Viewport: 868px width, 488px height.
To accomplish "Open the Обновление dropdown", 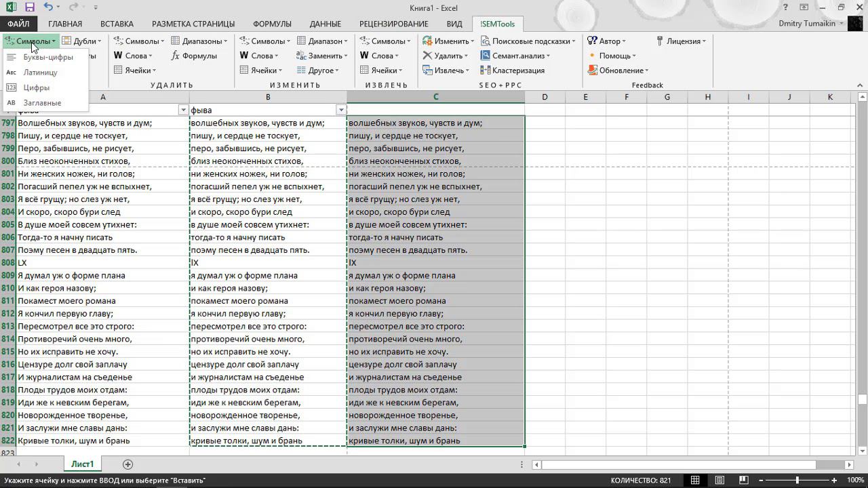I will (x=618, y=70).
